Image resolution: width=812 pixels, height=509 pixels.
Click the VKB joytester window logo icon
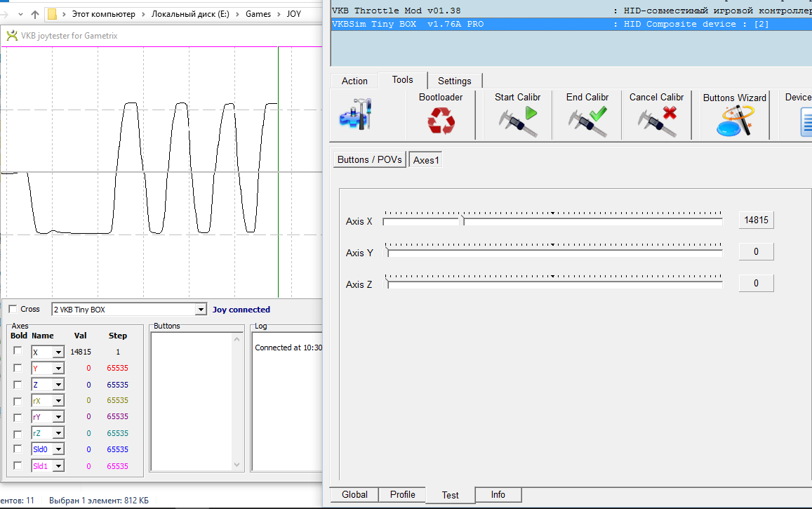point(11,35)
